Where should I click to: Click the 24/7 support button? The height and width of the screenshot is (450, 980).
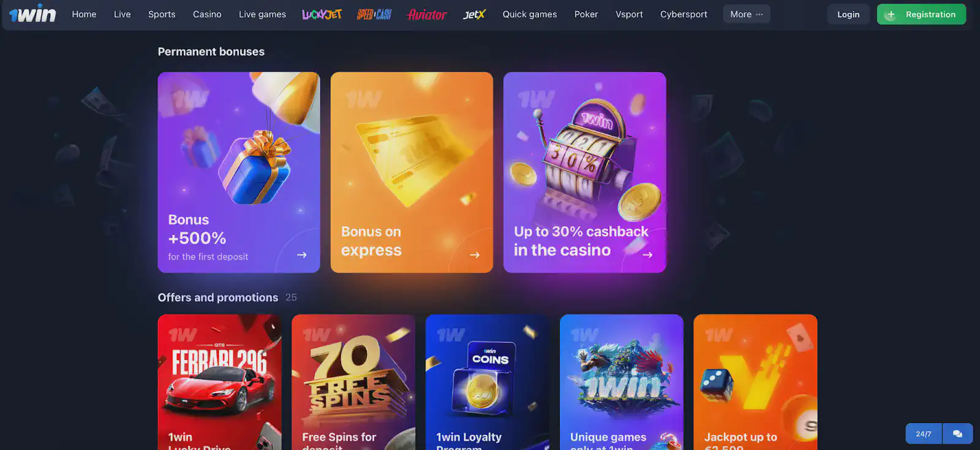924,433
